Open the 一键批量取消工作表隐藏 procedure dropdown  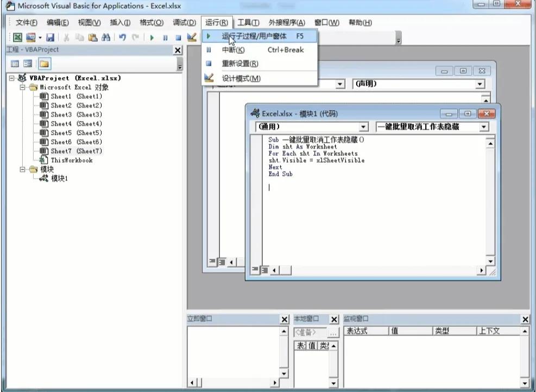pos(484,127)
